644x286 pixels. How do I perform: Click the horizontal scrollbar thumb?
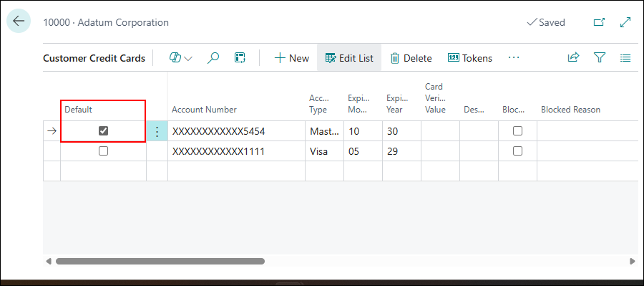point(160,261)
